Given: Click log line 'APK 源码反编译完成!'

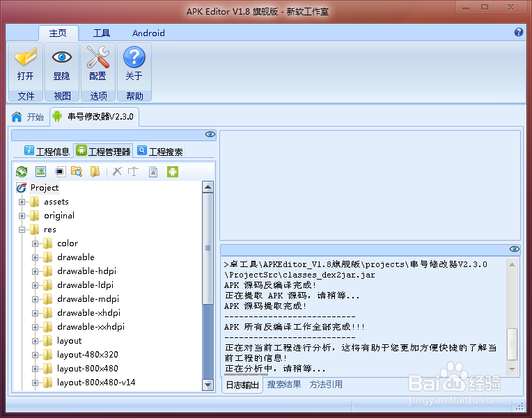Looking at the screenshot, I should coord(270,285).
